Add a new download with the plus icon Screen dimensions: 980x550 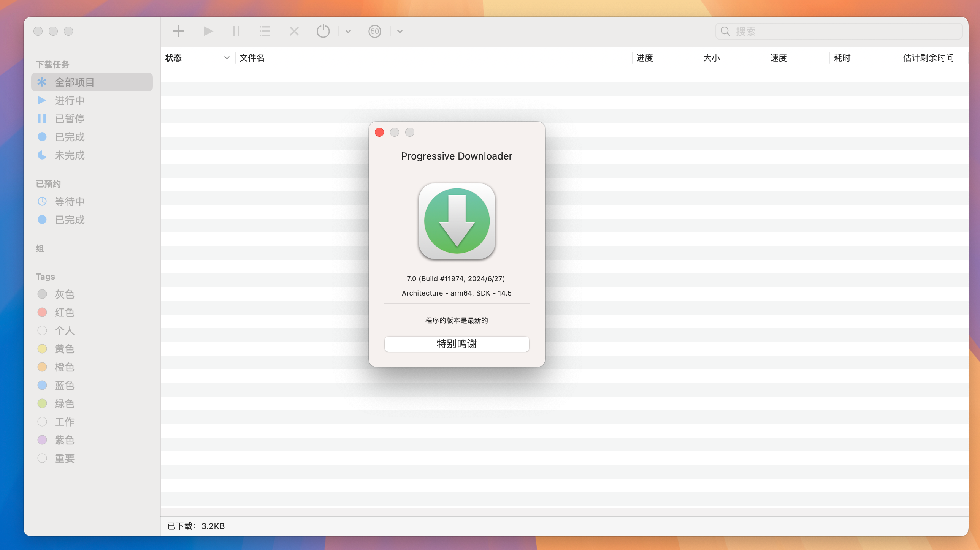point(178,31)
